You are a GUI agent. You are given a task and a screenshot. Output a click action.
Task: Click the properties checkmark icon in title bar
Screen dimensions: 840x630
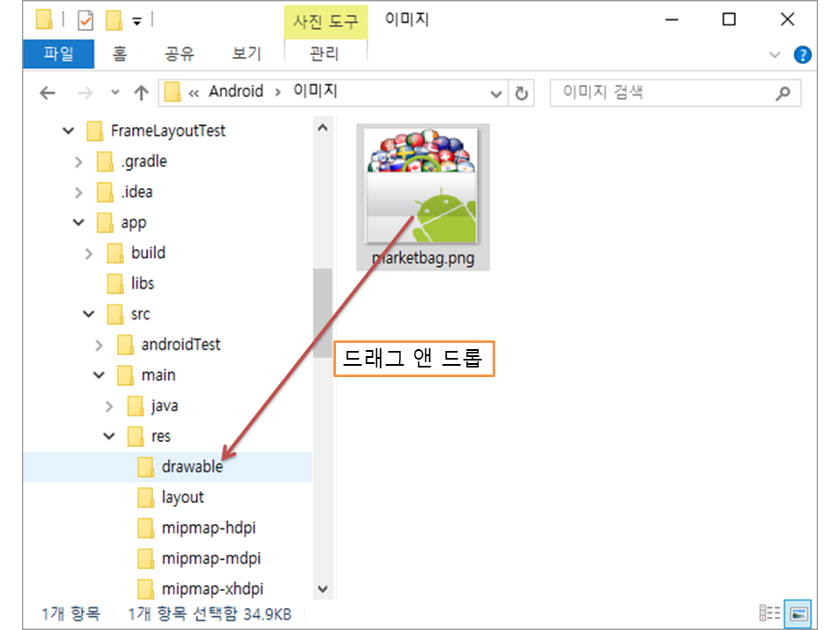coord(86,19)
